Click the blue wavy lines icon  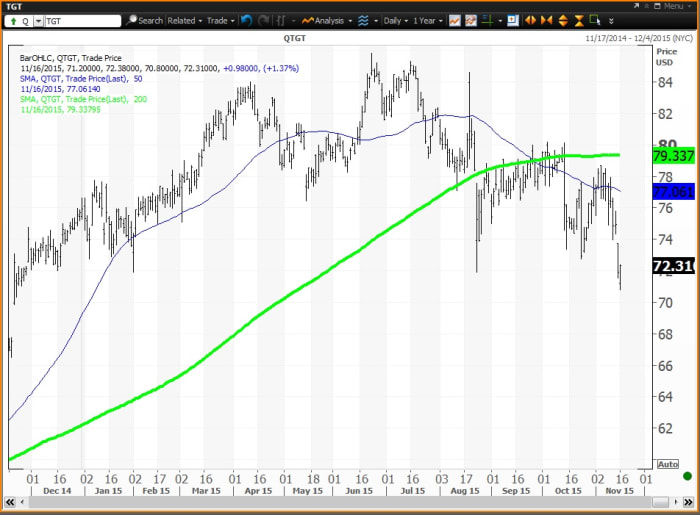point(363,21)
